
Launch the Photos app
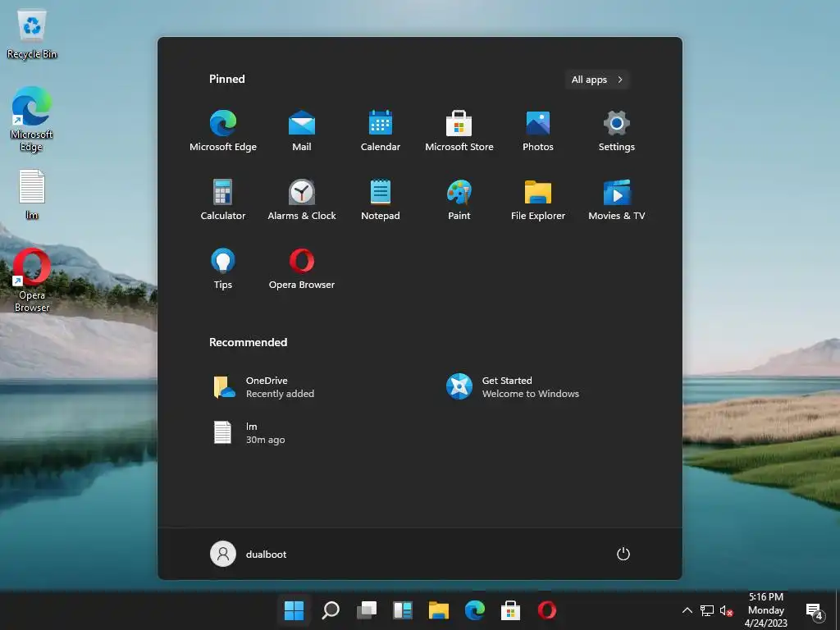[x=538, y=130]
